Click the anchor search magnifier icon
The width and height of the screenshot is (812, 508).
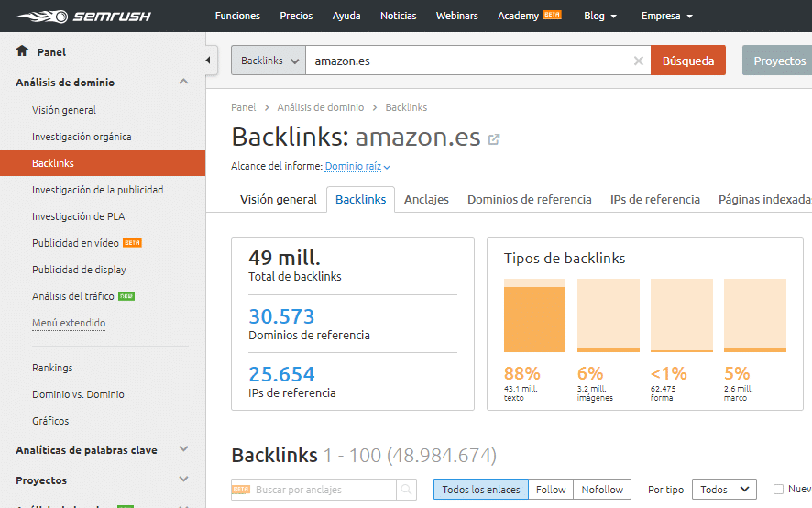[x=407, y=490]
